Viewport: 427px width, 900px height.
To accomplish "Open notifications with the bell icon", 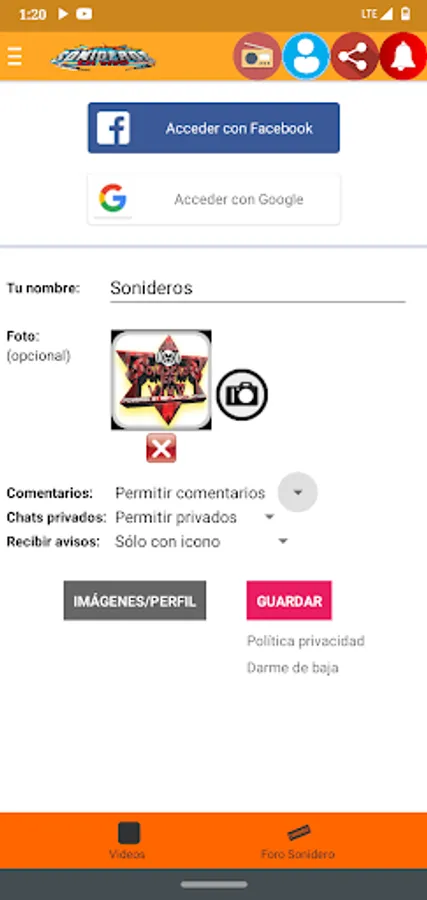I will tap(403, 56).
